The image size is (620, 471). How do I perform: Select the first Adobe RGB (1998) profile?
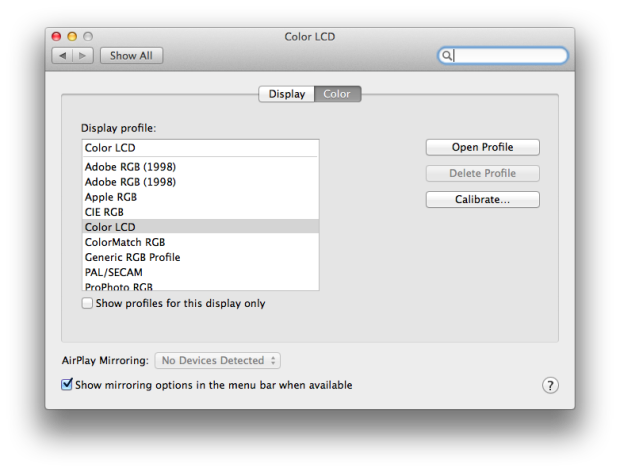coord(200,167)
